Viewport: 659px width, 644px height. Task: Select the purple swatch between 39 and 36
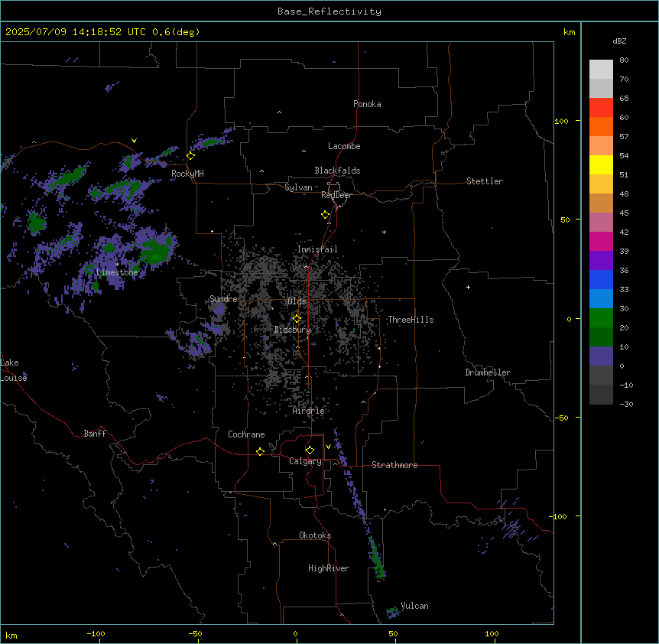pyautogui.click(x=601, y=261)
